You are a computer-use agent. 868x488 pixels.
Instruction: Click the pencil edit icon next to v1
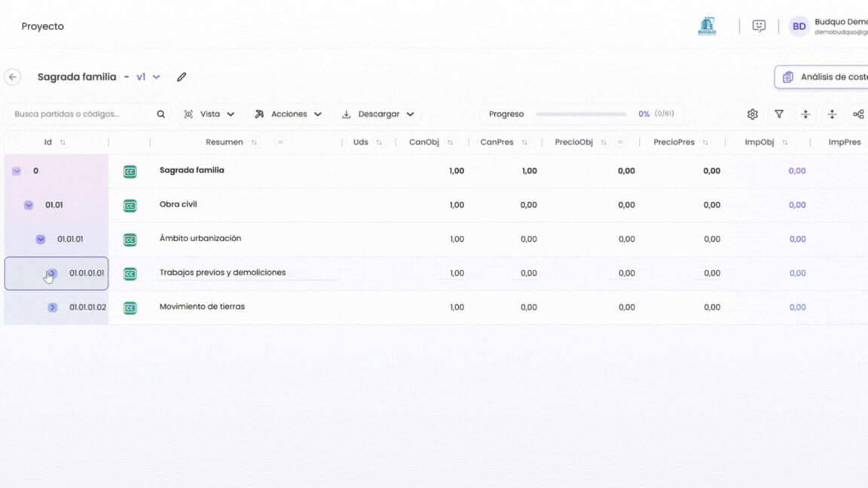(x=182, y=77)
